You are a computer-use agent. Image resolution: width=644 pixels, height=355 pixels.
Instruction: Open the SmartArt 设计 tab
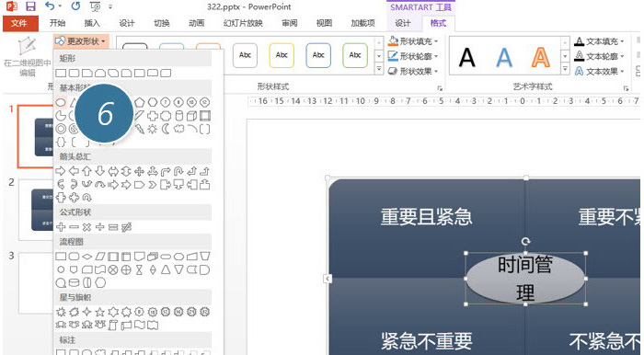pyautogui.click(x=403, y=23)
